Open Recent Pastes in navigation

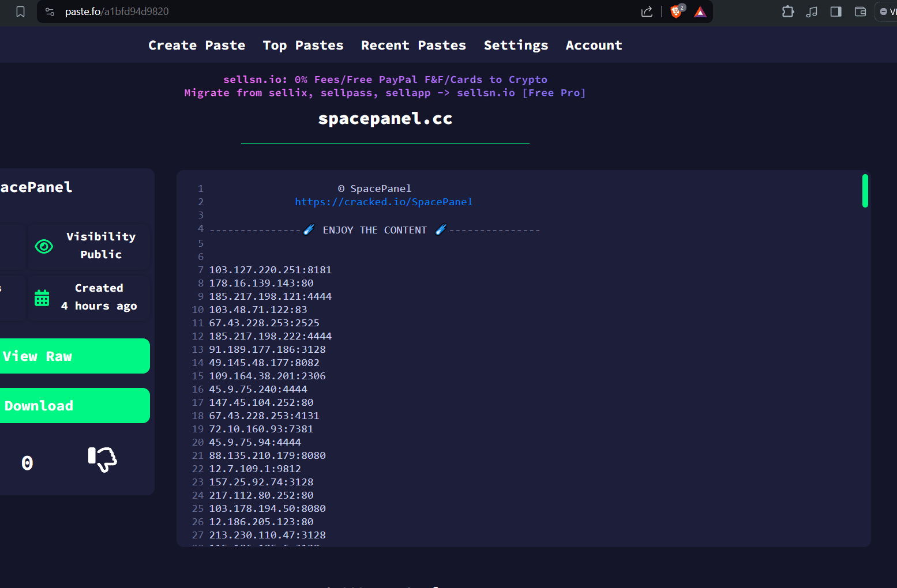[x=413, y=46]
